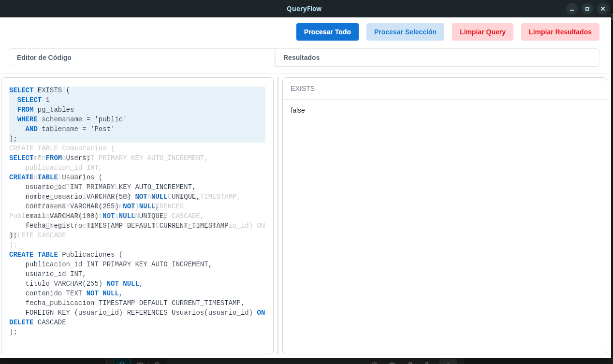The height and width of the screenshot is (364, 613).
Task: Click the "AND tablename = 'Post'" line
Action: [70, 129]
